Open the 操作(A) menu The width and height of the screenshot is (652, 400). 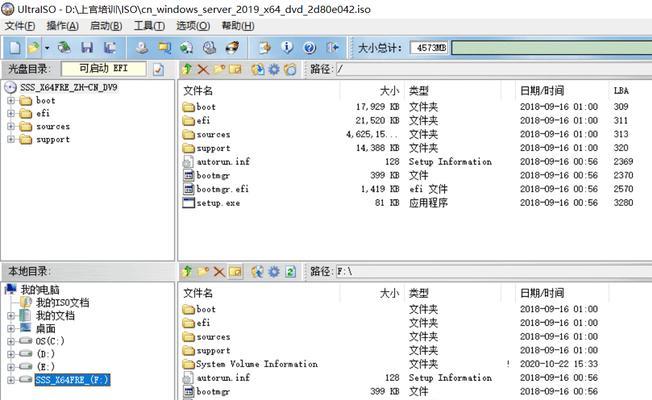pyautogui.click(x=62, y=26)
